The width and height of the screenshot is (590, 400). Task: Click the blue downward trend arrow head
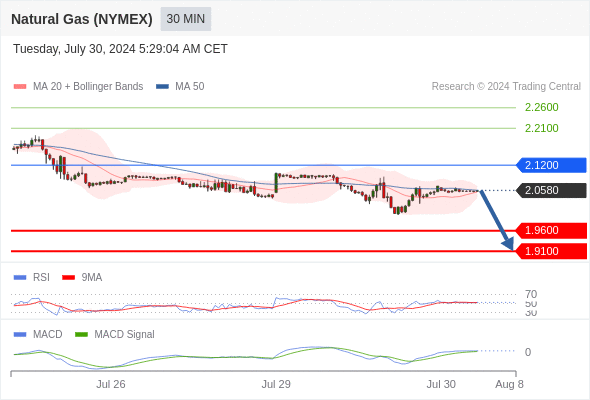tap(508, 244)
